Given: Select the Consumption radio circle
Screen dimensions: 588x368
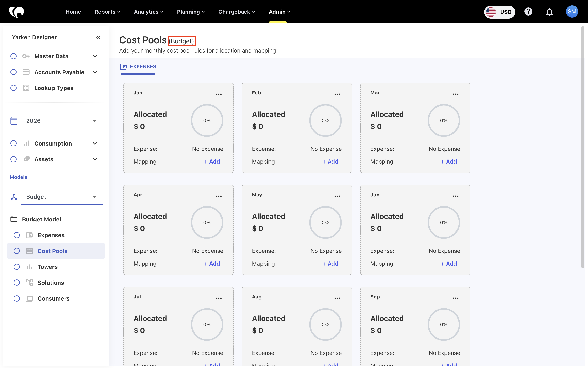Looking at the screenshot, I should point(13,143).
